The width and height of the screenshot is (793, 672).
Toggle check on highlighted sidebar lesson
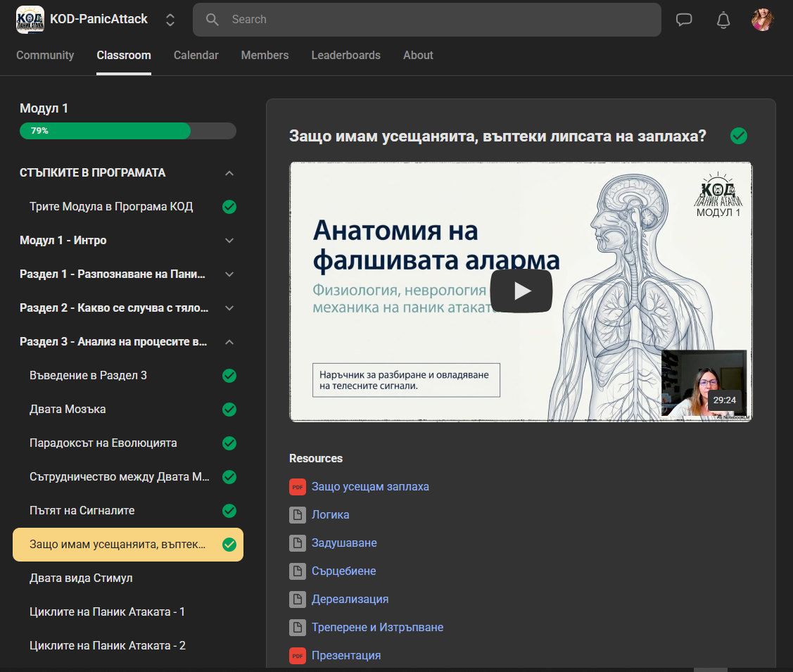pos(229,545)
